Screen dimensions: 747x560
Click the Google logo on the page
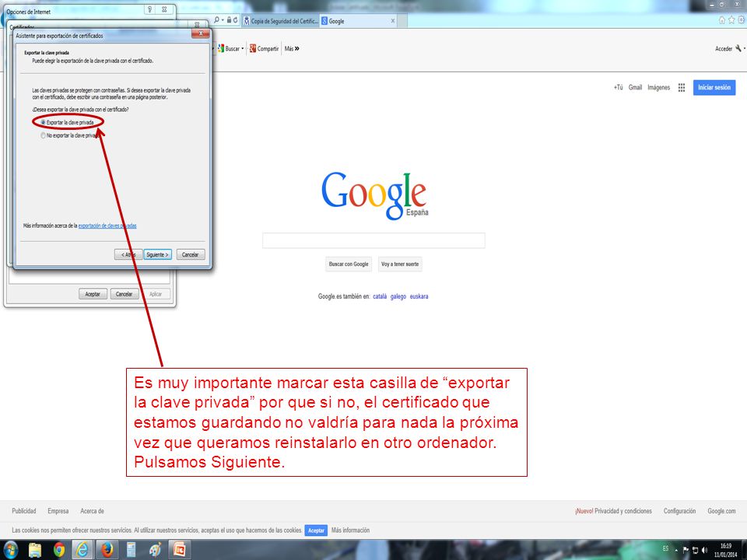click(374, 196)
